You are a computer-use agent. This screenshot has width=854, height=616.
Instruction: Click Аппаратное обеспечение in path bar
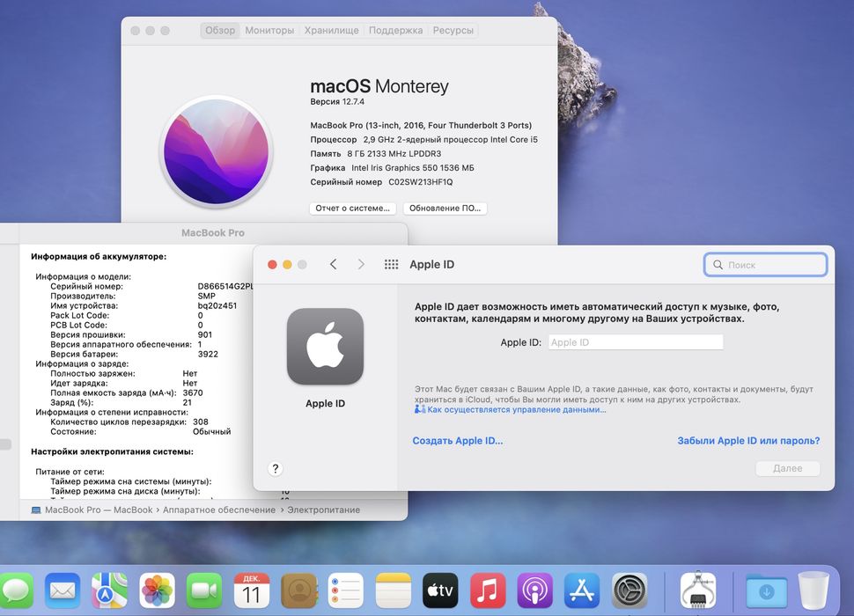(x=219, y=510)
